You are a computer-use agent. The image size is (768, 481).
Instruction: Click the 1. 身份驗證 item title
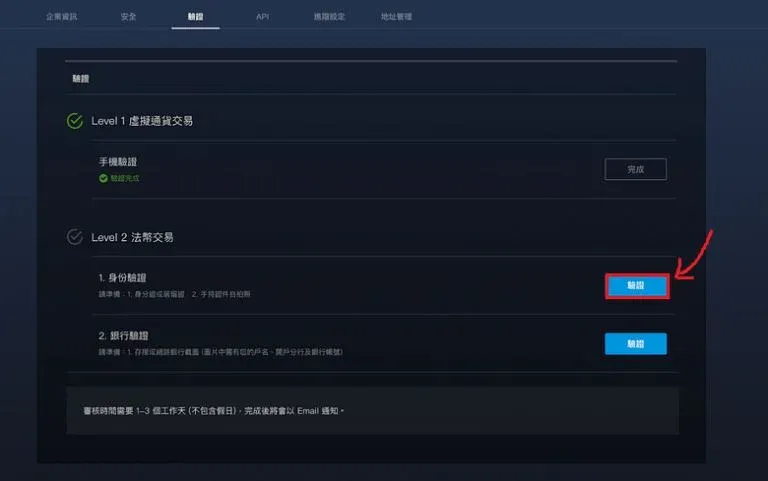pyautogui.click(x=122, y=278)
